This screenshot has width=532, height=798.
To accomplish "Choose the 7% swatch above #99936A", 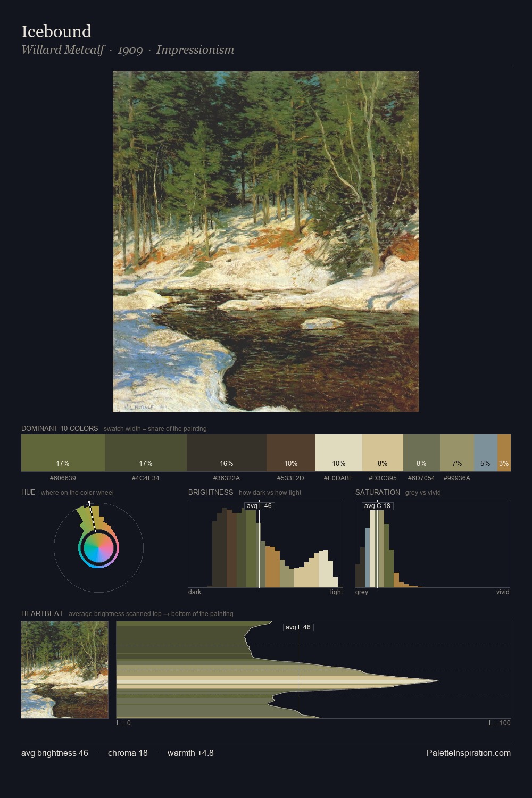I will (457, 453).
